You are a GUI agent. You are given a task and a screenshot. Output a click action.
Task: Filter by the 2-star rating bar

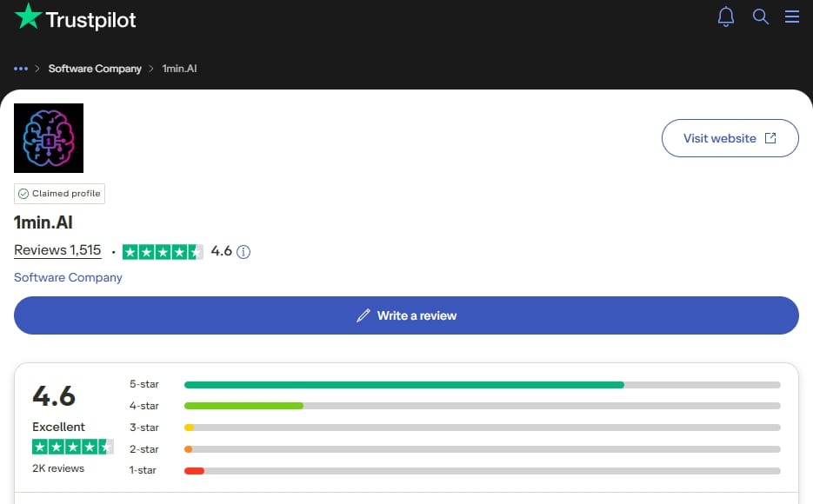[483, 449]
